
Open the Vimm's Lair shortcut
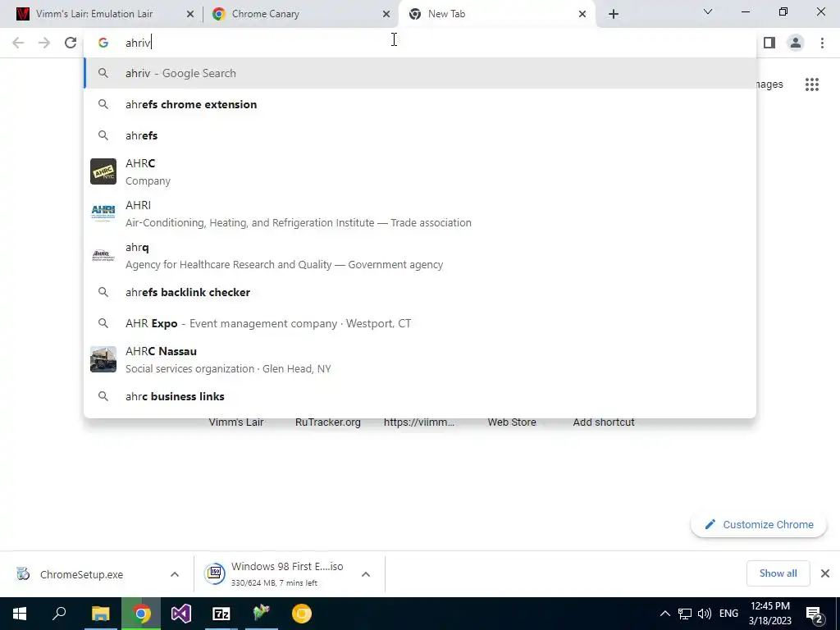tap(236, 422)
